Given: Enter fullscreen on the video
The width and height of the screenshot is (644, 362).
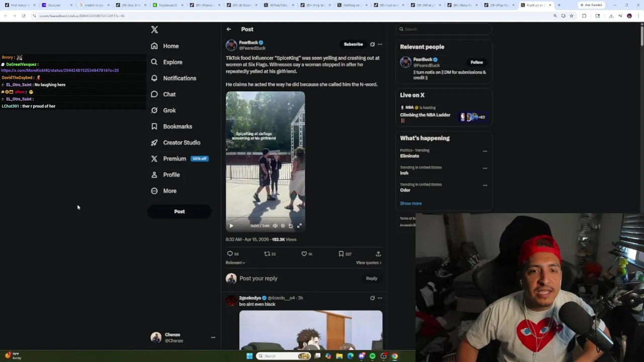Looking at the screenshot, I should point(299,226).
